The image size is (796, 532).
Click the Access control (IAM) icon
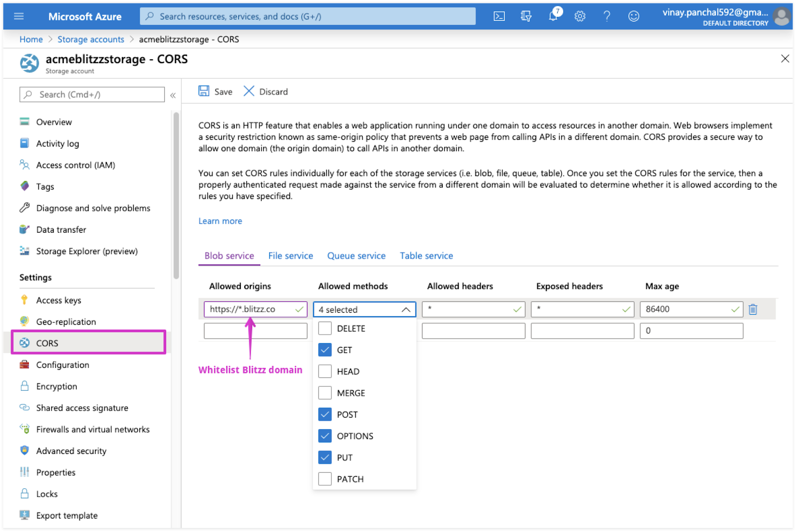(24, 165)
